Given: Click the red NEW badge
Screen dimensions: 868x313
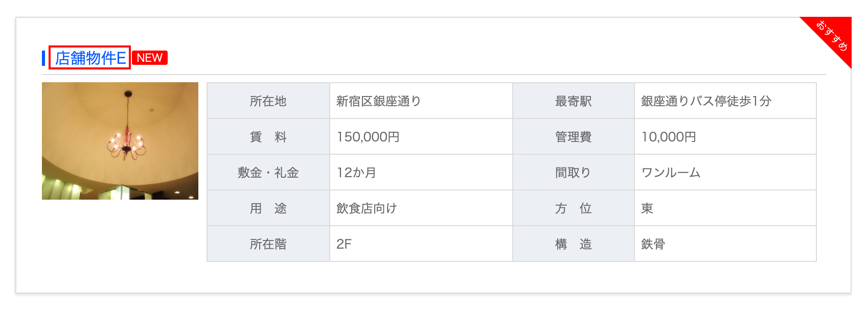Looking at the screenshot, I should tap(149, 58).
